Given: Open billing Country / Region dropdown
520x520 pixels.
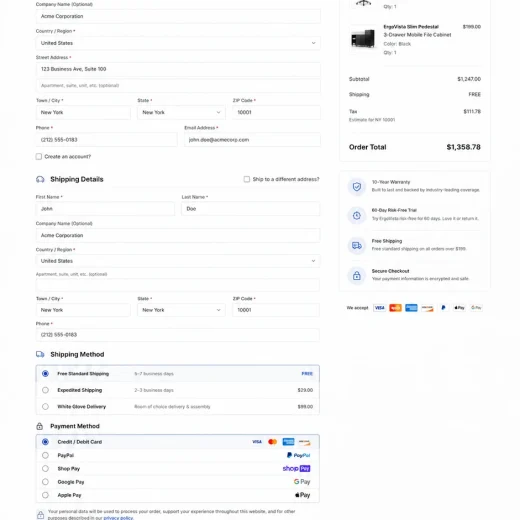Looking at the screenshot, I should coord(178,43).
